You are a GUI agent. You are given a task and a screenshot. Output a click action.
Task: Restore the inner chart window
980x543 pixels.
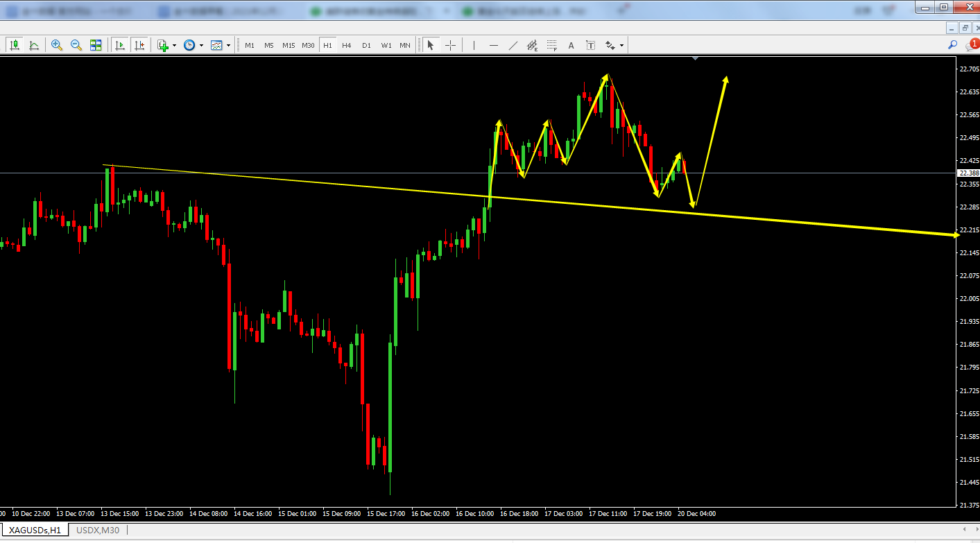coord(965,28)
